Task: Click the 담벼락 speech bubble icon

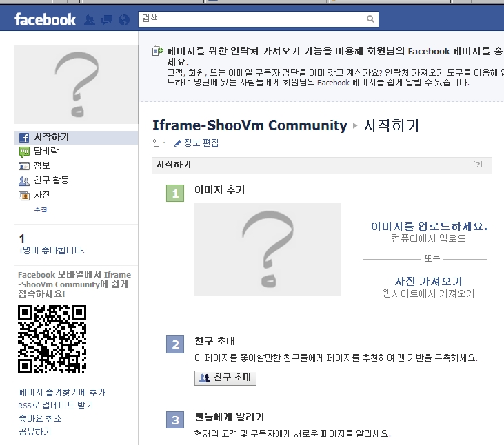Action: [24, 152]
